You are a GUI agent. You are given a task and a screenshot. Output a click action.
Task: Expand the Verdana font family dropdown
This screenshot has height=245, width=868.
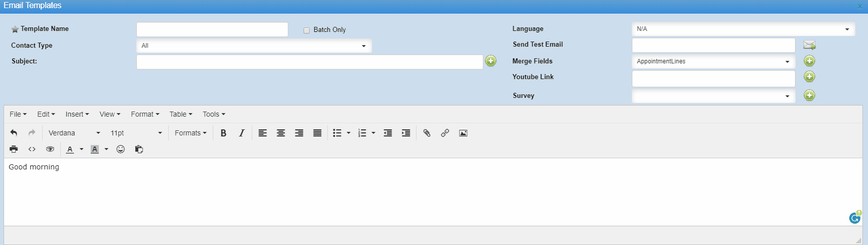pyautogui.click(x=74, y=133)
